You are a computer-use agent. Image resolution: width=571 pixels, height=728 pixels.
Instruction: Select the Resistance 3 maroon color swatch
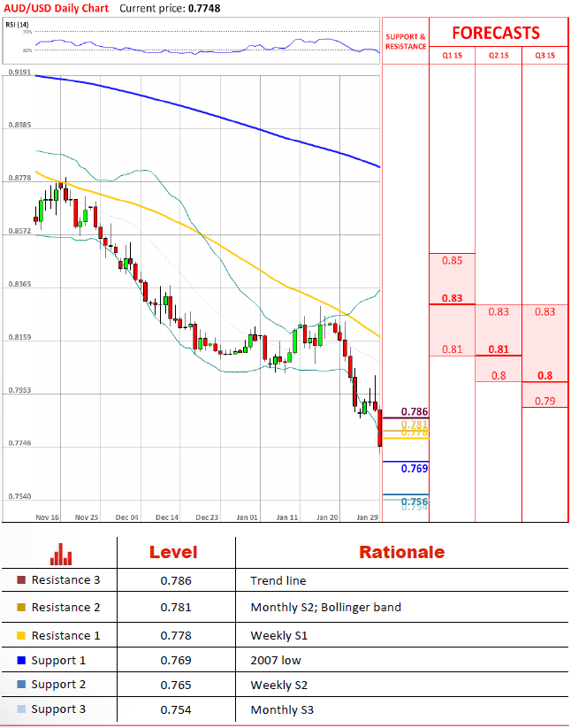click(x=21, y=580)
